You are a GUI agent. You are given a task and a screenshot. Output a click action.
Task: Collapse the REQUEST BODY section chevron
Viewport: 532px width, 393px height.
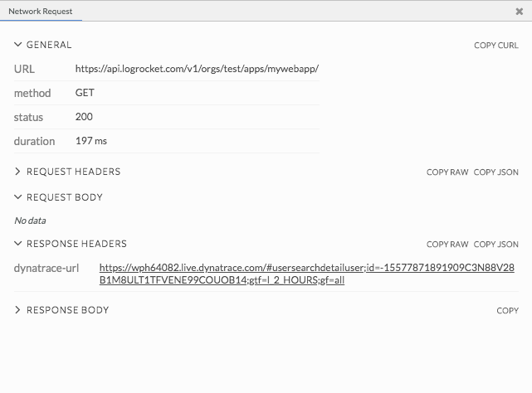pyautogui.click(x=18, y=197)
